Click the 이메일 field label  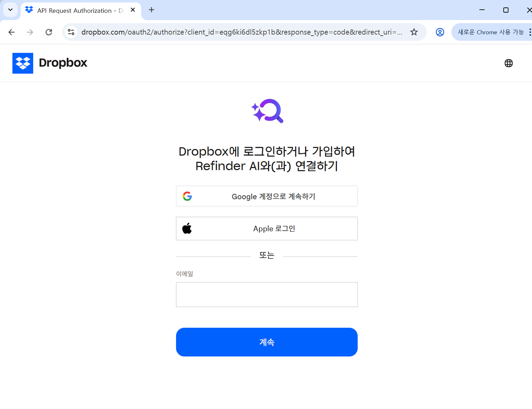(184, 274)
